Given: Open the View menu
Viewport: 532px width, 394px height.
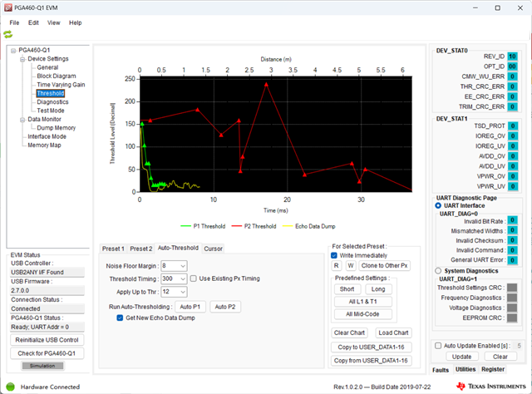Looking at the screenshot, I should pos(53,22).
